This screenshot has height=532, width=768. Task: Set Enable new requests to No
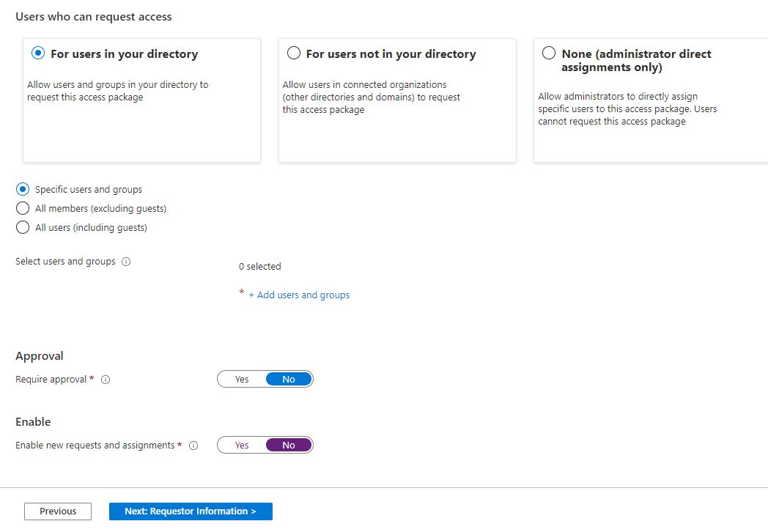(x=289, y=446)
